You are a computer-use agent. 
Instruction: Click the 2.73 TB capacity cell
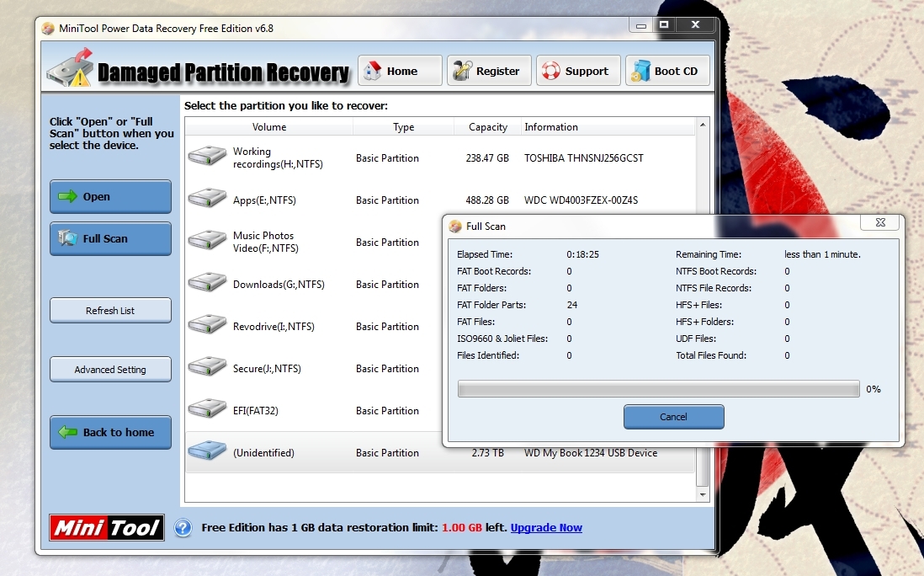click(487, 453)
